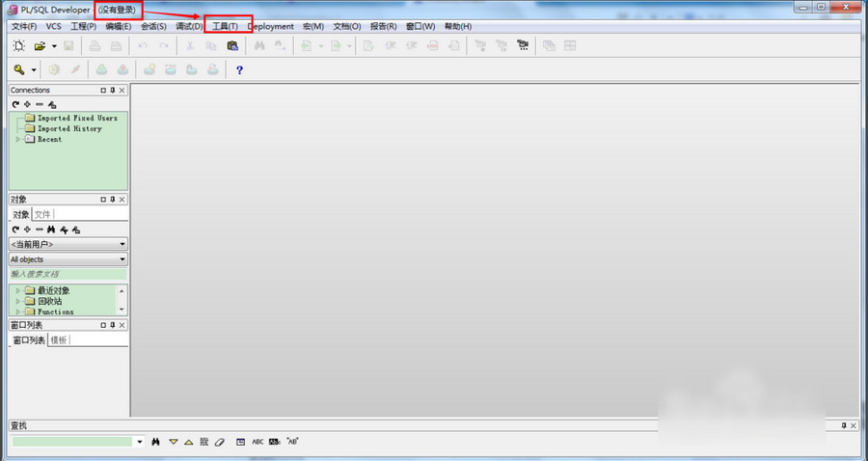Screen dimensions: 868x461
Task: Select the Imported Fixed Users folder
Action: [x=76, y=118]
